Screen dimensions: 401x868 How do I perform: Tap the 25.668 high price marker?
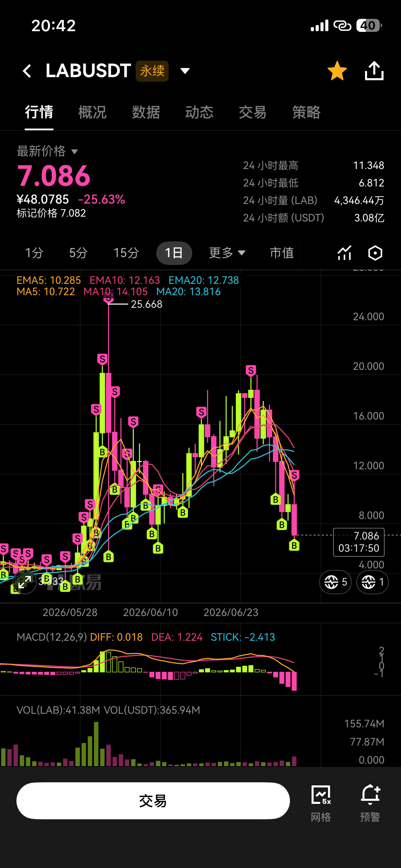click(x=147, y=304)
